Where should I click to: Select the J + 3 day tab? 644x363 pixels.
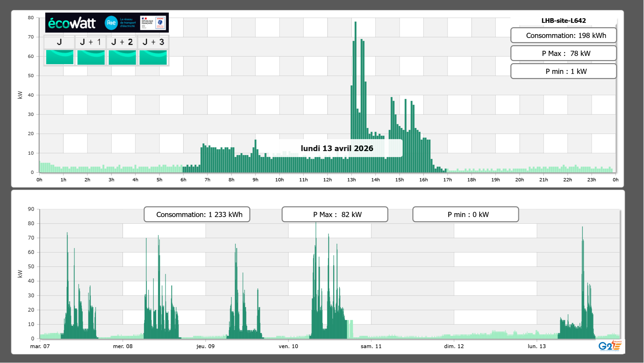153,42
